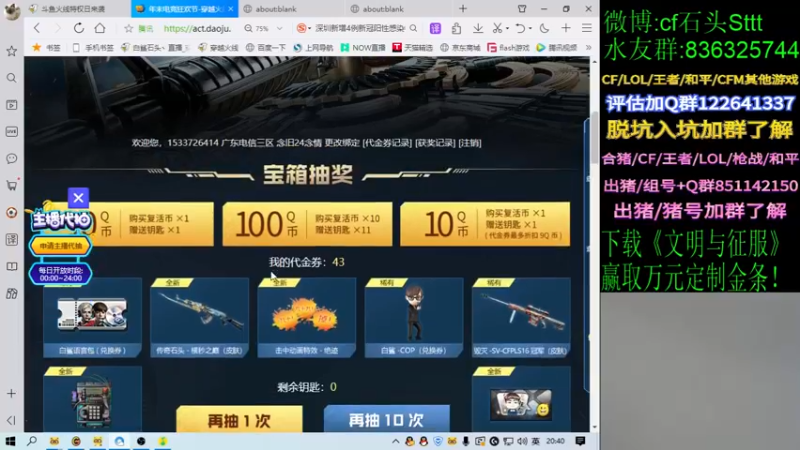Click 再抽10次 draw ten times button
Viewport: 800px width, 450px height.
pos(387,419)
